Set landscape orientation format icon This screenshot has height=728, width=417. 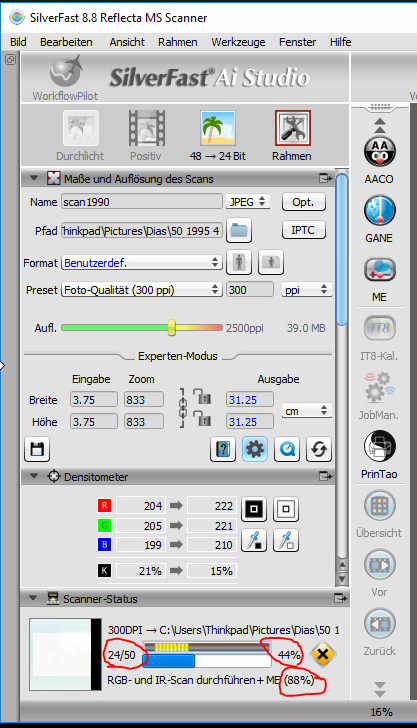(271, 262)
